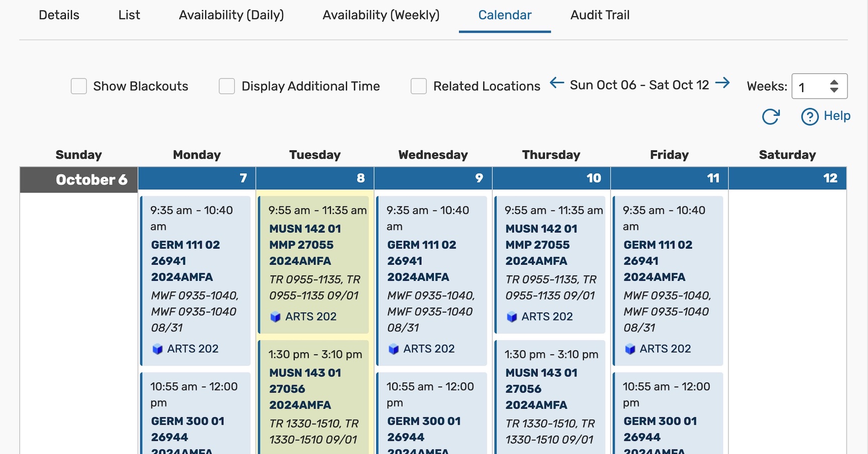The height and width of the screenshot is (454, 868).
Task: Open Tuesday MUSN 143 01 event link
Action: [x=305, y=373]
